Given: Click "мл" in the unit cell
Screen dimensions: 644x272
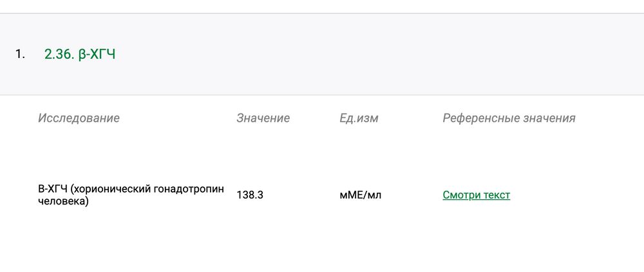Looking at the screenshot, I should 374,195.
